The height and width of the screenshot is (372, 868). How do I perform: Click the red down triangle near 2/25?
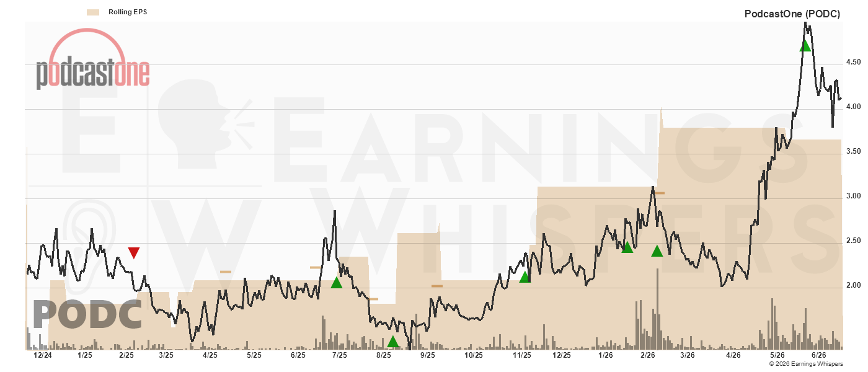(x=134, y=253)
